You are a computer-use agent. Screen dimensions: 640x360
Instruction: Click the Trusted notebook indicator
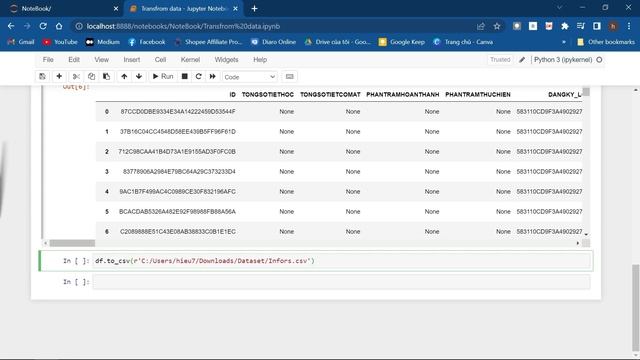(500, 60)
